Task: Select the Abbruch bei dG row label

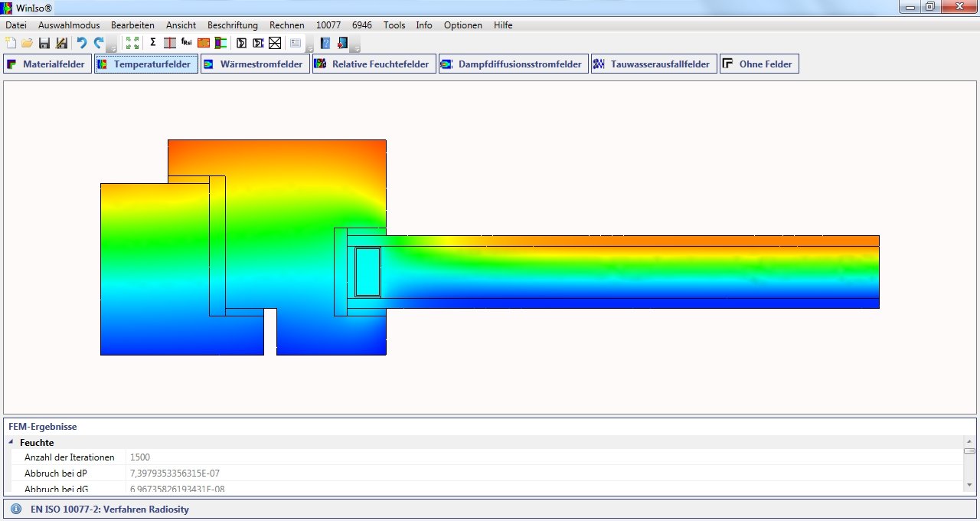Action: [56, 489]
